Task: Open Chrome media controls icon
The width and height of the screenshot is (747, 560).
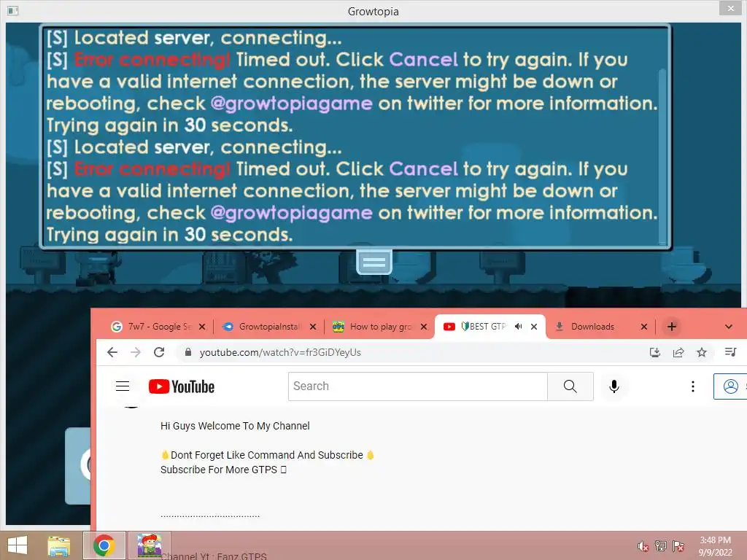Action: (730, 352)
